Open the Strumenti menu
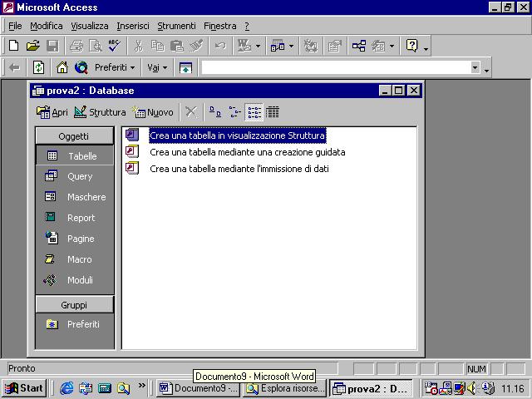 coord(176,26)
